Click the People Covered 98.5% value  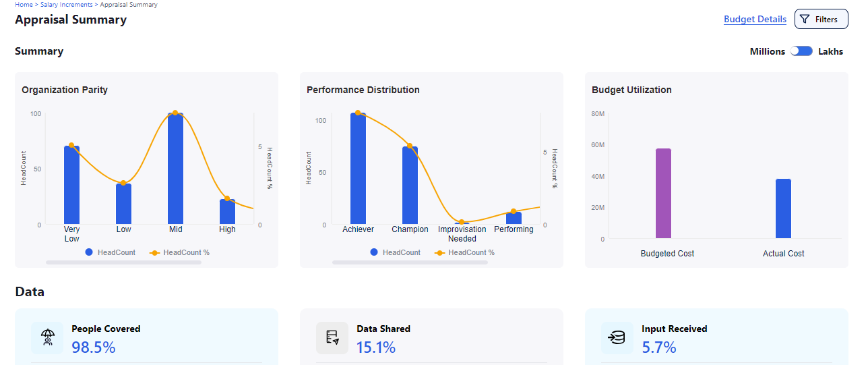pyautogui.click(x=94, y=347)
